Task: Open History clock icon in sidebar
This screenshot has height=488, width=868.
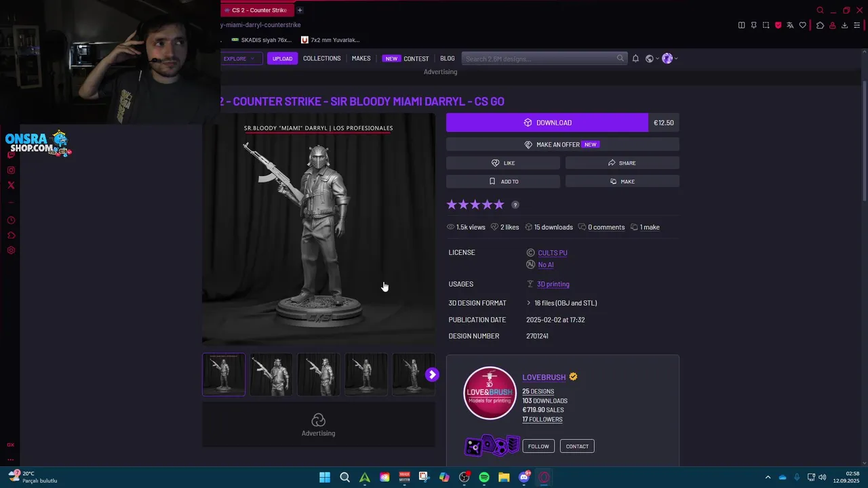Action: click(x=11, y=220)
